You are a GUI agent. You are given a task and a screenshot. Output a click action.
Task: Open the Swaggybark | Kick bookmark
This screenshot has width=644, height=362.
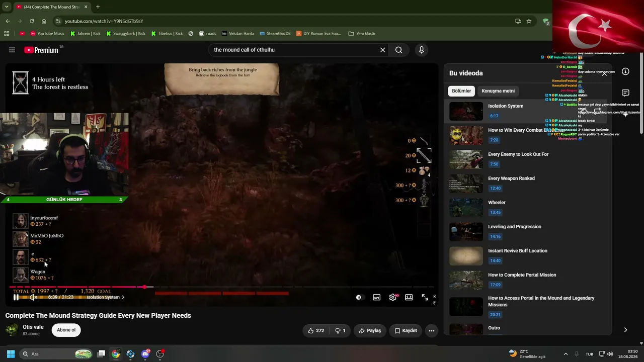(125, 34)
